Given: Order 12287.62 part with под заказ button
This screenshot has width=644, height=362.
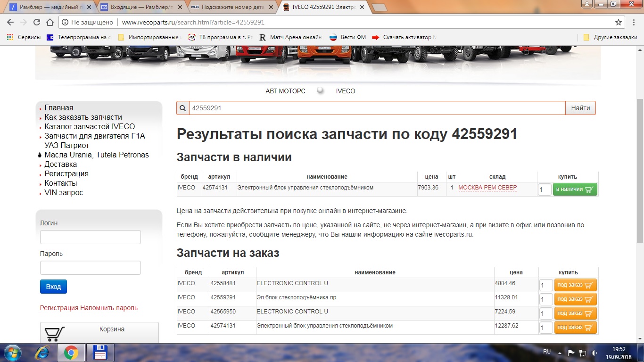Looking at the screenshot, I should point(576,328).
